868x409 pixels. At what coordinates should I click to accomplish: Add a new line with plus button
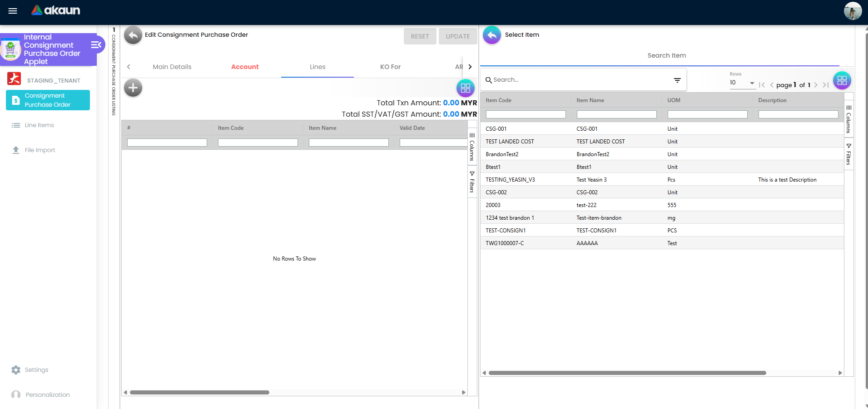tap(133, 88)
